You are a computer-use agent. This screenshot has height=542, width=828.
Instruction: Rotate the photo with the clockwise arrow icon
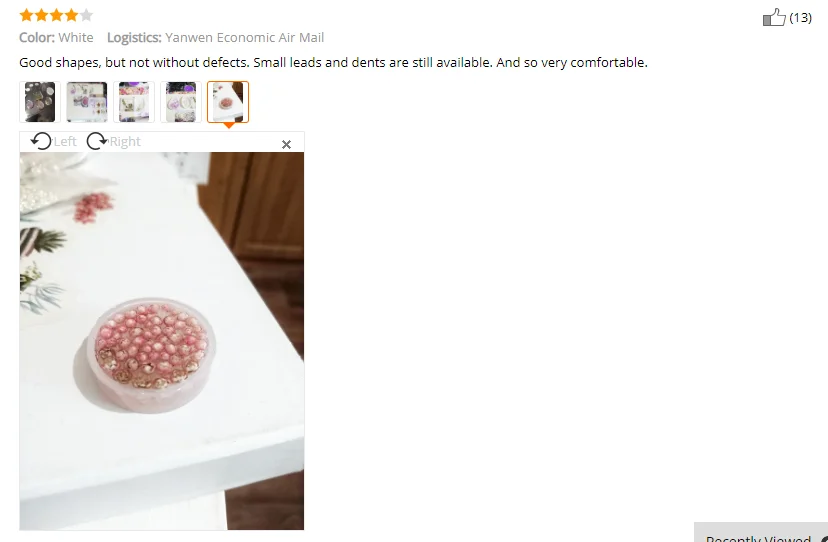97,141
